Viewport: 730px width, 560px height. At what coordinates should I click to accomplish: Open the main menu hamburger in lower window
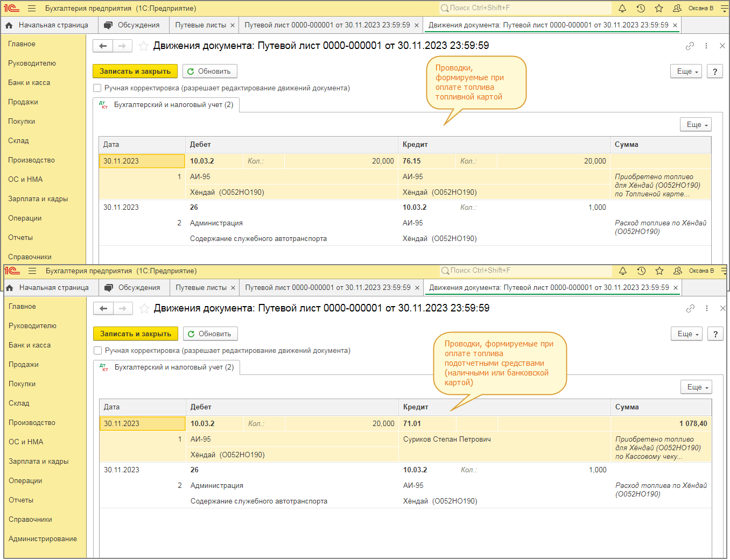tap(32, 271)
